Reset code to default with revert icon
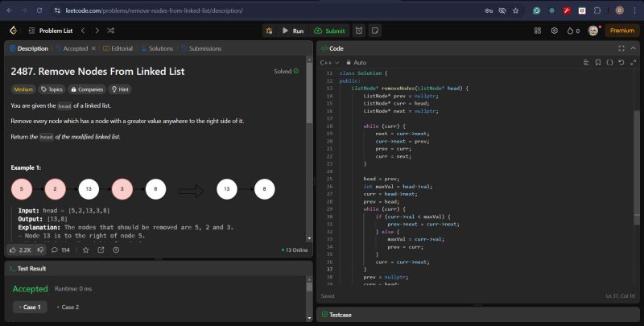This screenshot has height=326, width=644. coord(621,62)
